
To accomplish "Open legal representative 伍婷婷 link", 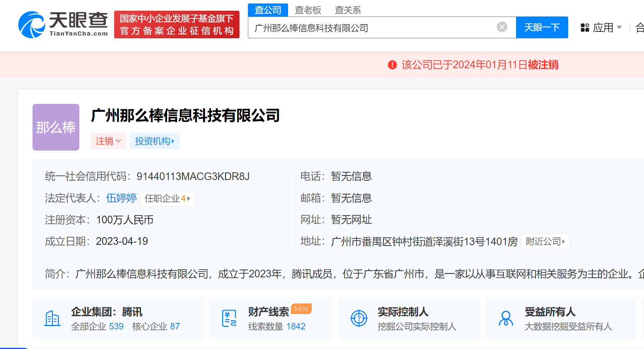I will click(x=121, y=198).
